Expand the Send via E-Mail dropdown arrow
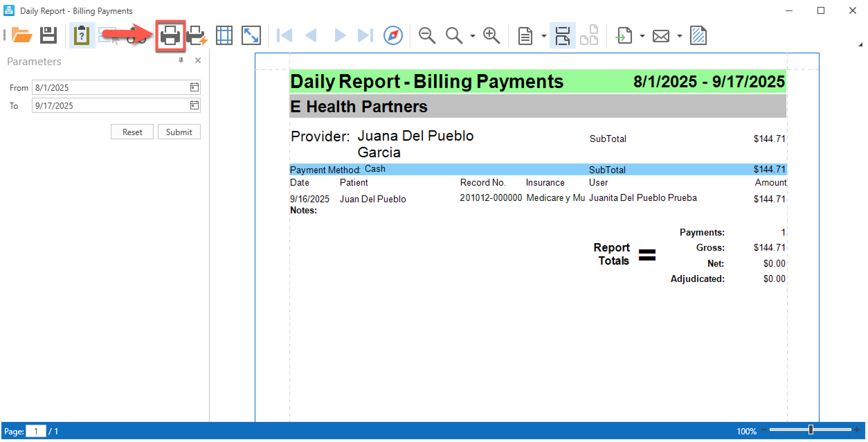This screenshot has height=442, width=868. pyautogui.click(x=679, y=36)
